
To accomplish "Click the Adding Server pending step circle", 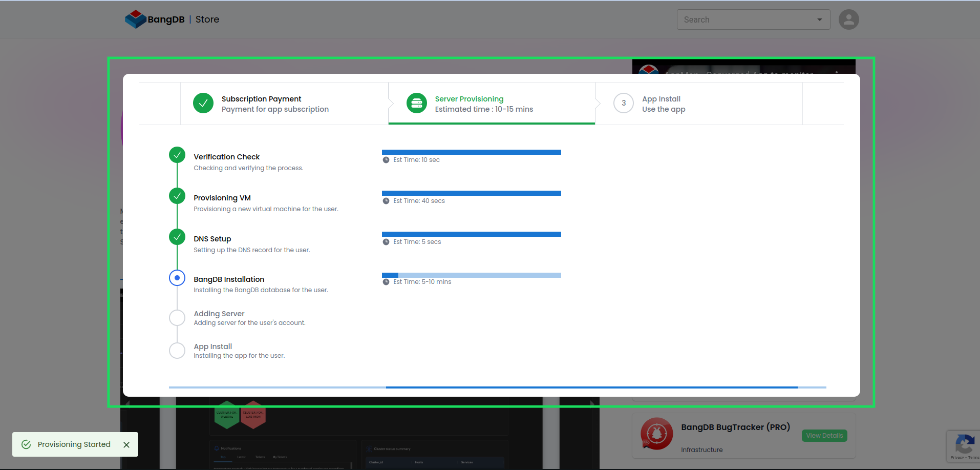I will pyautogui.click(x=177, y=318).
